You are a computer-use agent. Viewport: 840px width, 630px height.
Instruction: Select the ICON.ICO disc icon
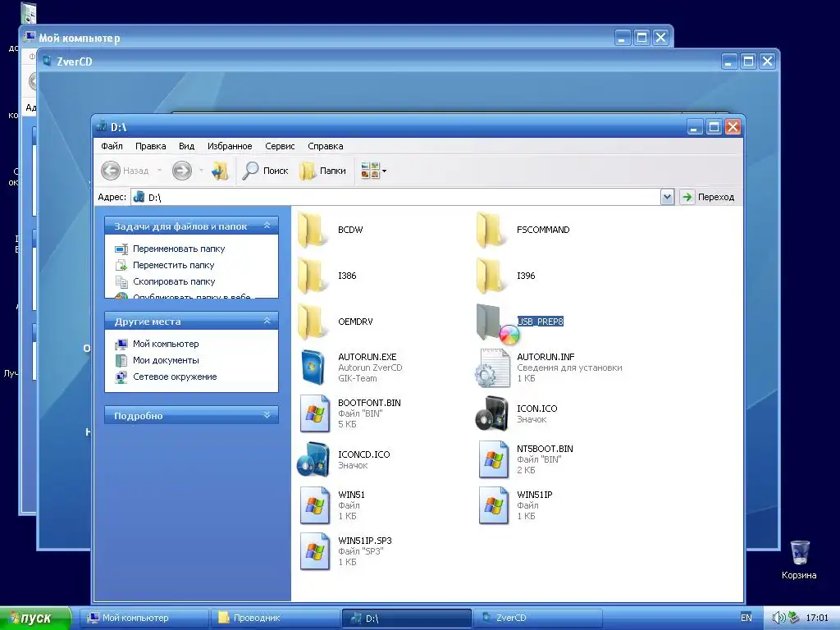coord(492,413)
